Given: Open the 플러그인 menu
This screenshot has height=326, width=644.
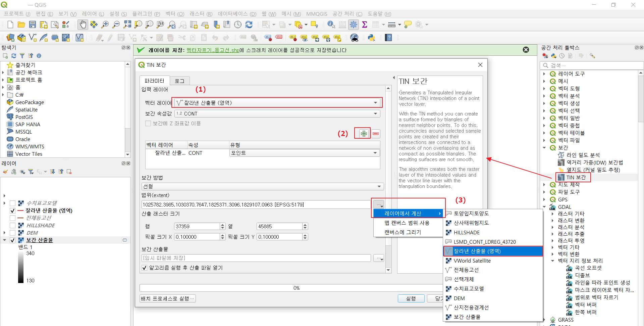Looking at the screenshot, I should click(146, 14).
